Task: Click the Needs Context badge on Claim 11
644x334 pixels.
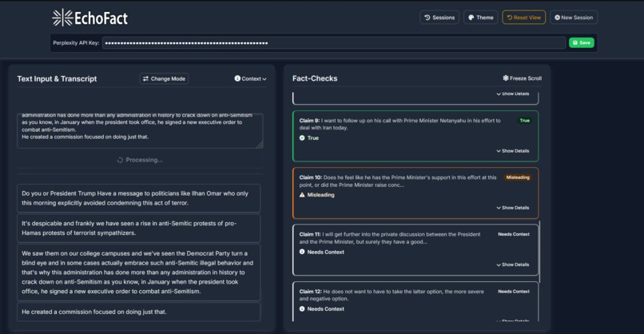Action: pos(514,234)
